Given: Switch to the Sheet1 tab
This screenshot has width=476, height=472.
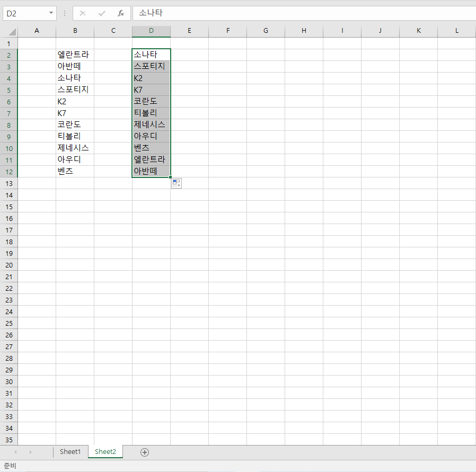Looking at the screenshot, I should click(x=70, y=452).
